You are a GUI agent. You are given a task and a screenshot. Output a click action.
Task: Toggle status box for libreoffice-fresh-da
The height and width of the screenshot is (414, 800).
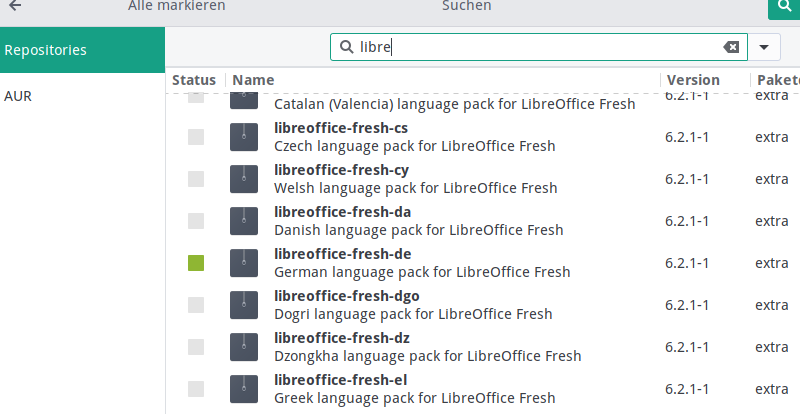point(196,221)
